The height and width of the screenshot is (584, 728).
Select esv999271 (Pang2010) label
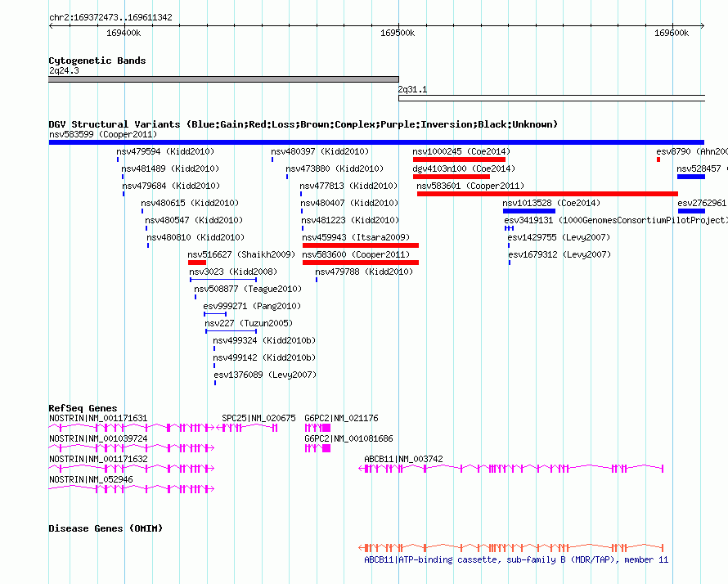[x=252, y=306]
